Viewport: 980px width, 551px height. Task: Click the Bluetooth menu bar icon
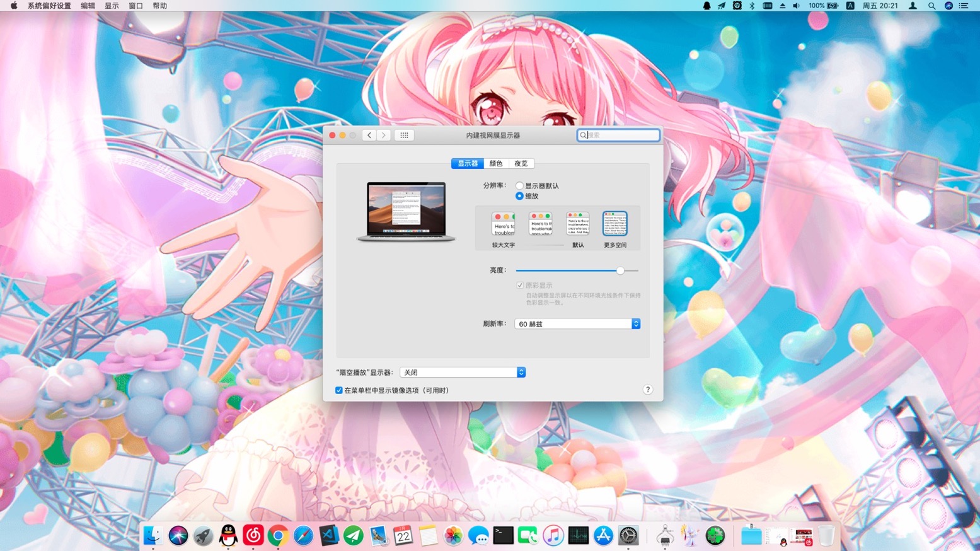(x=752, y=6)
